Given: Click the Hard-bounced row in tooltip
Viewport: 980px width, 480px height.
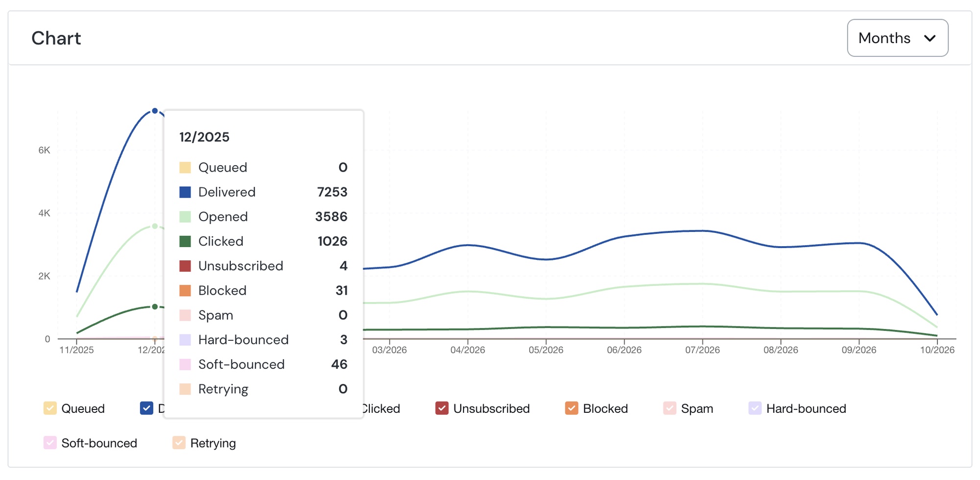Looking at the screenshot, I should coord(264,340).
